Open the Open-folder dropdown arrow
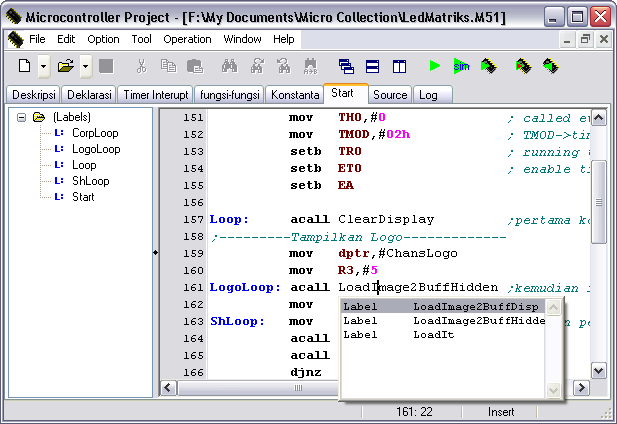This screenshot has height=424, width=617. tap(85, 66)
